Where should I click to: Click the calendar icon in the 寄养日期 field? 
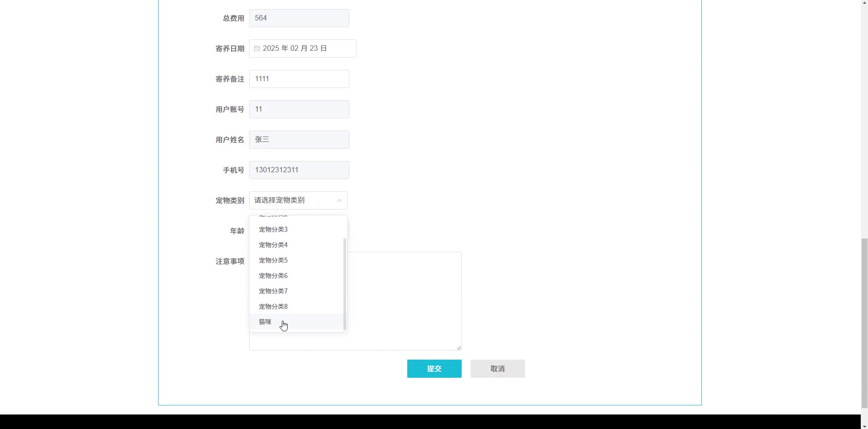(x=257, y=49)
